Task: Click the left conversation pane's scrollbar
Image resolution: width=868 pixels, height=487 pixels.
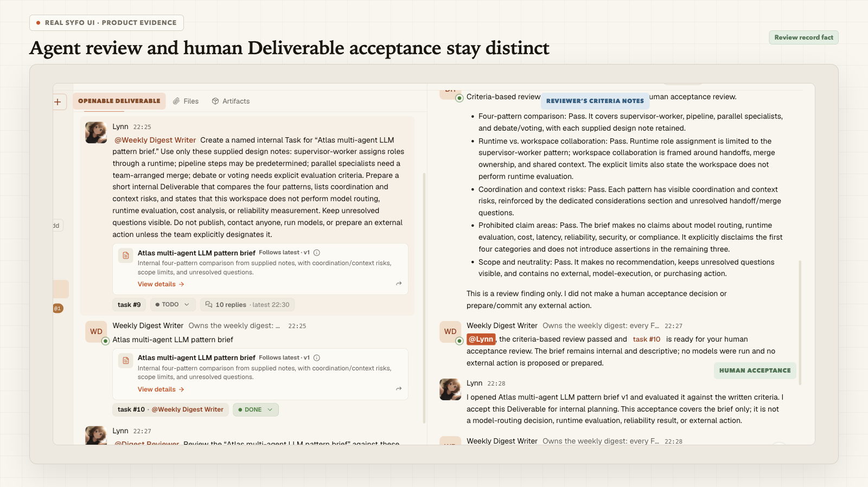Action: pos(424,298)
